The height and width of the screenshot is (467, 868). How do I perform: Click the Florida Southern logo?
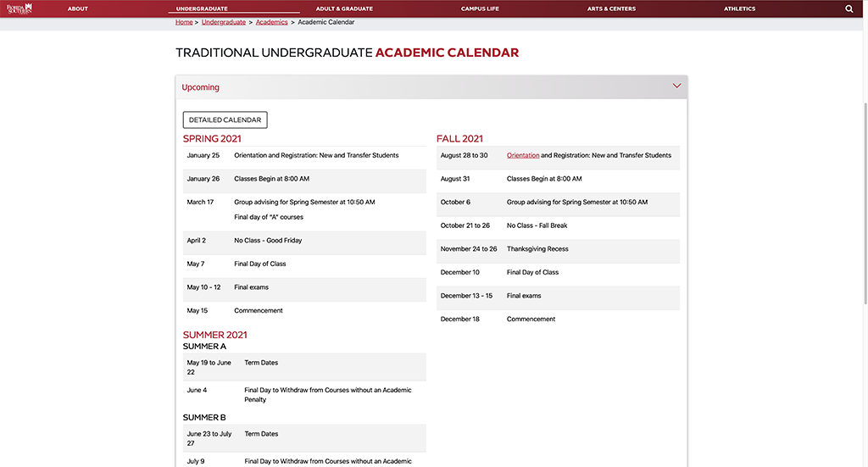tap(19, 8)
